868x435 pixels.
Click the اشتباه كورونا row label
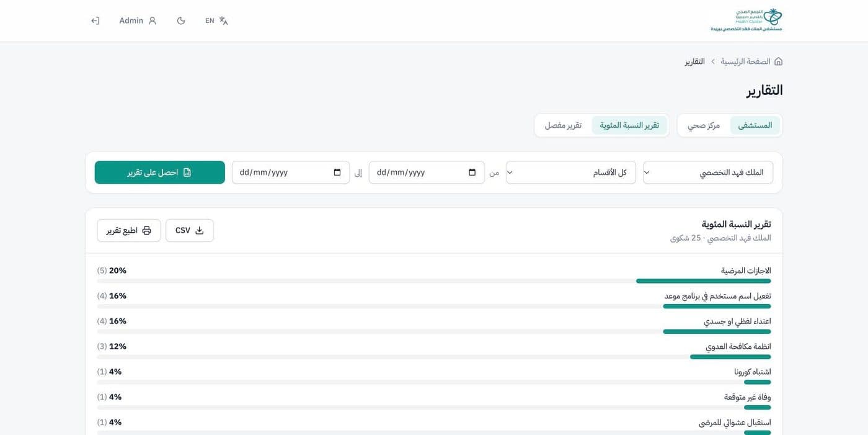tap(753, 372)
